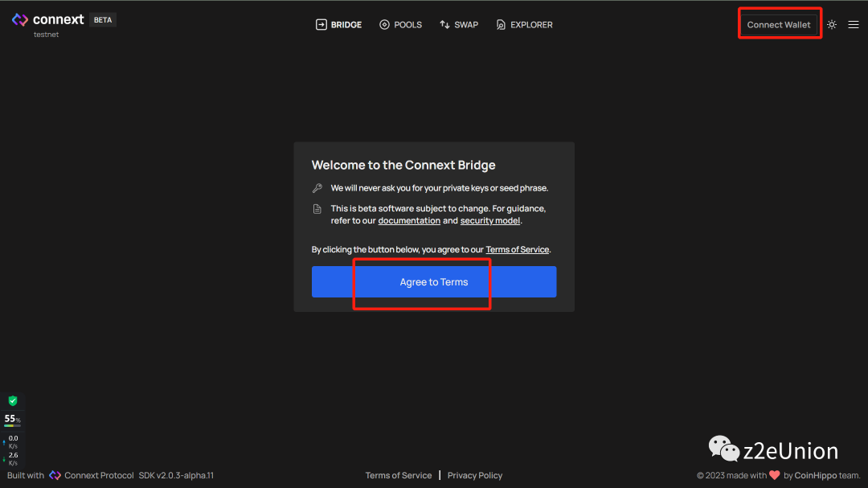Open Terms of Service link in dialog
This screenshot has width=868, height=488.
tap(517, 250)
